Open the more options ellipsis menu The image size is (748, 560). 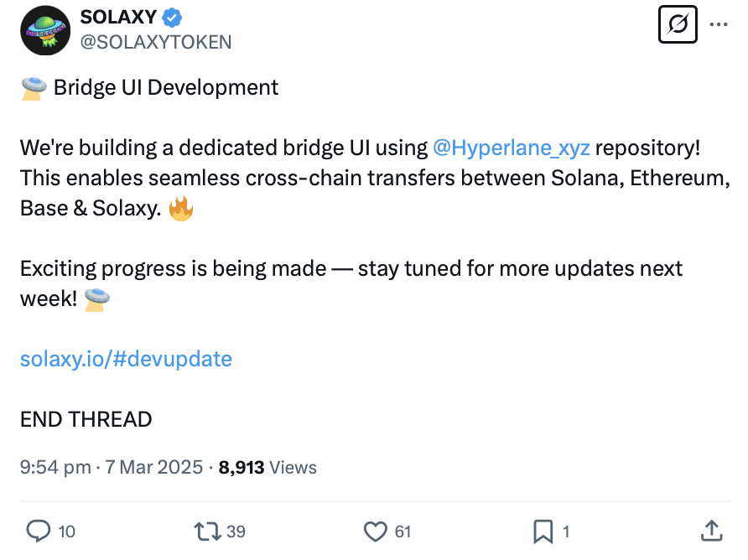[x=719, y=24]
